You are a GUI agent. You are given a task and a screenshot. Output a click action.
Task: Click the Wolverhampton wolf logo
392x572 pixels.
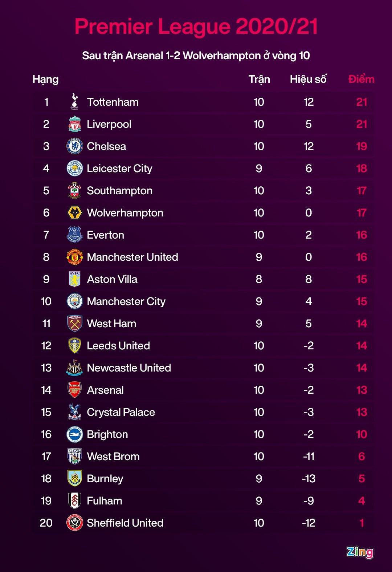click(x=75, y=213)
